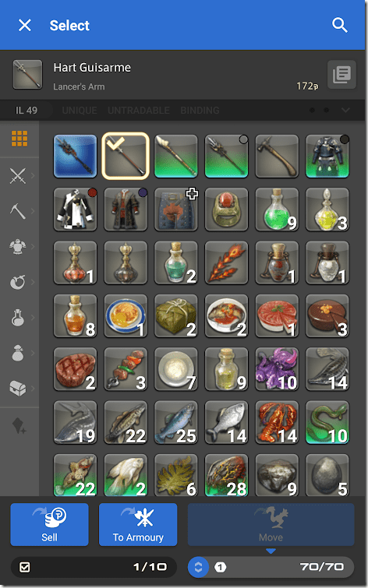This screenshot has height=588, width=368.
Task: Switch inventory with blue up-down selector
Action: 198,567
